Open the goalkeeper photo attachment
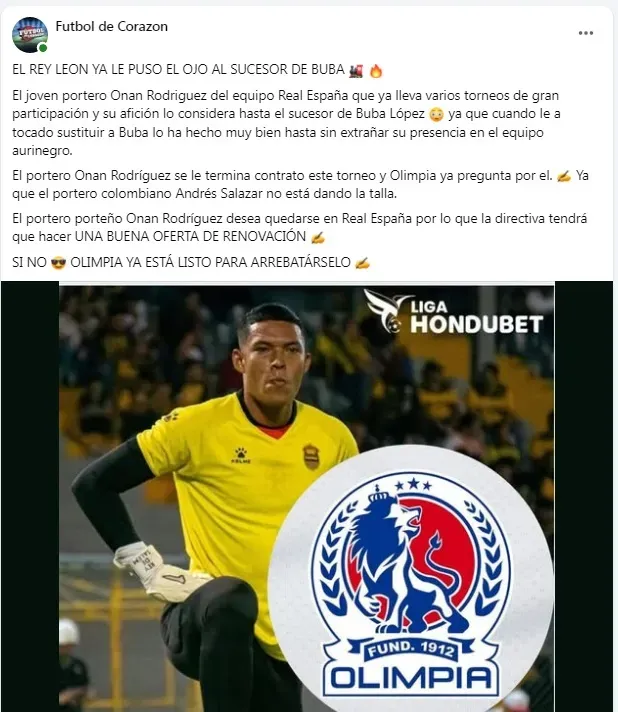 tap(307, 497)
